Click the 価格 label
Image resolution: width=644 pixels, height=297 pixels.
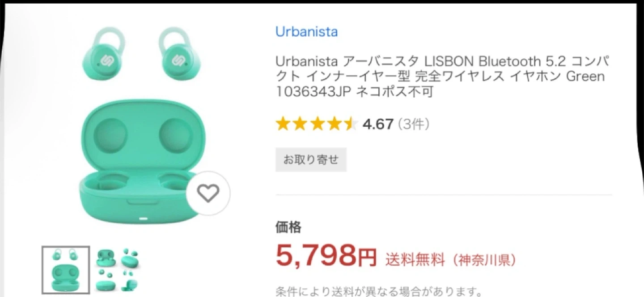coord(288,228)
